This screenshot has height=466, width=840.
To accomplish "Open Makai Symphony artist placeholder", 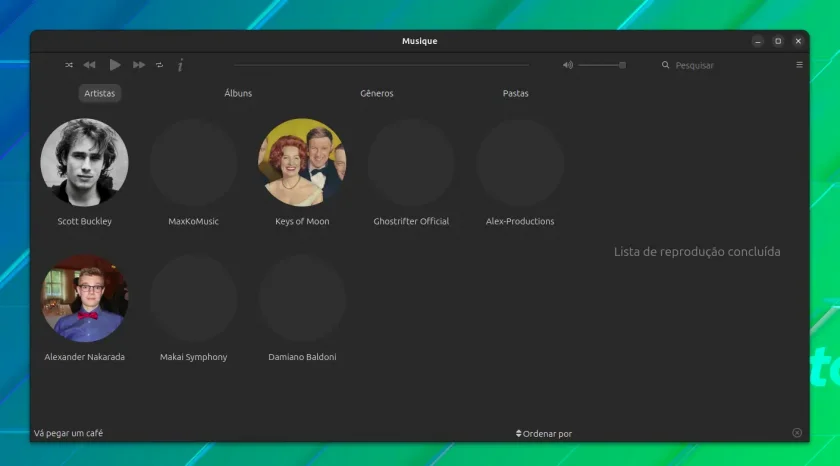I will tap(193, 298).
